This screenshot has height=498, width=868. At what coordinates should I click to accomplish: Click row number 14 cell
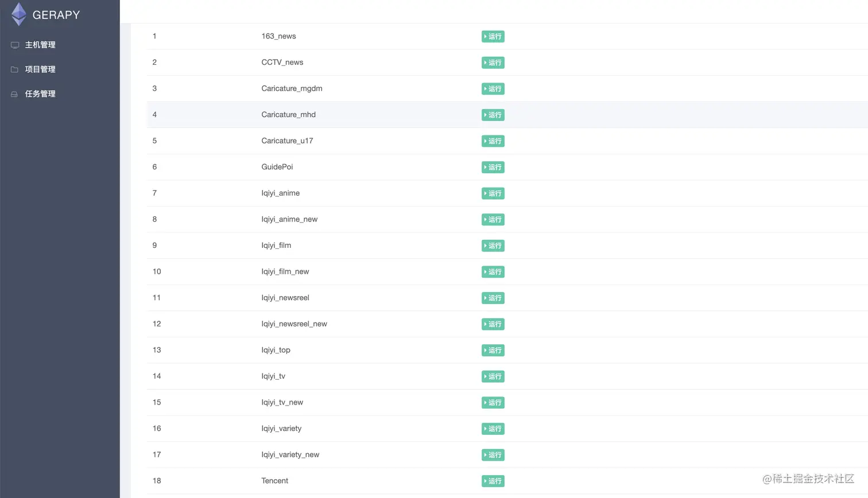157,376
